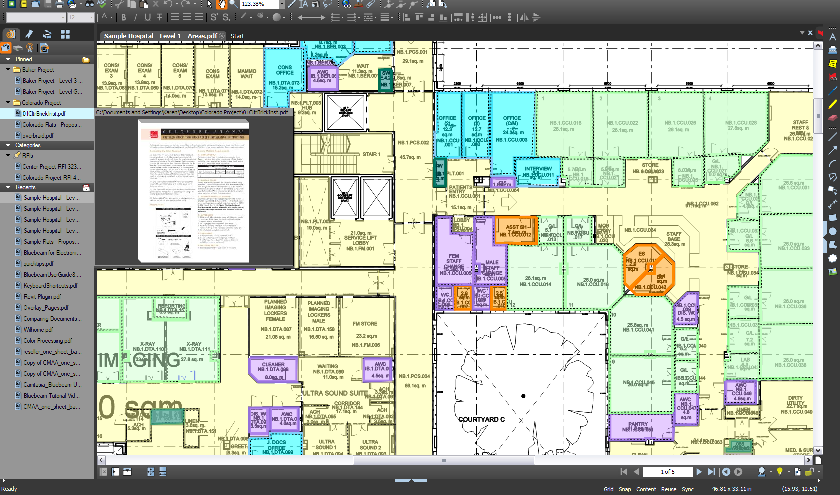The width and height of the screenshot is (840, 495).
Task: Collapse the Colorado Project folder
Action: [8, 102]
